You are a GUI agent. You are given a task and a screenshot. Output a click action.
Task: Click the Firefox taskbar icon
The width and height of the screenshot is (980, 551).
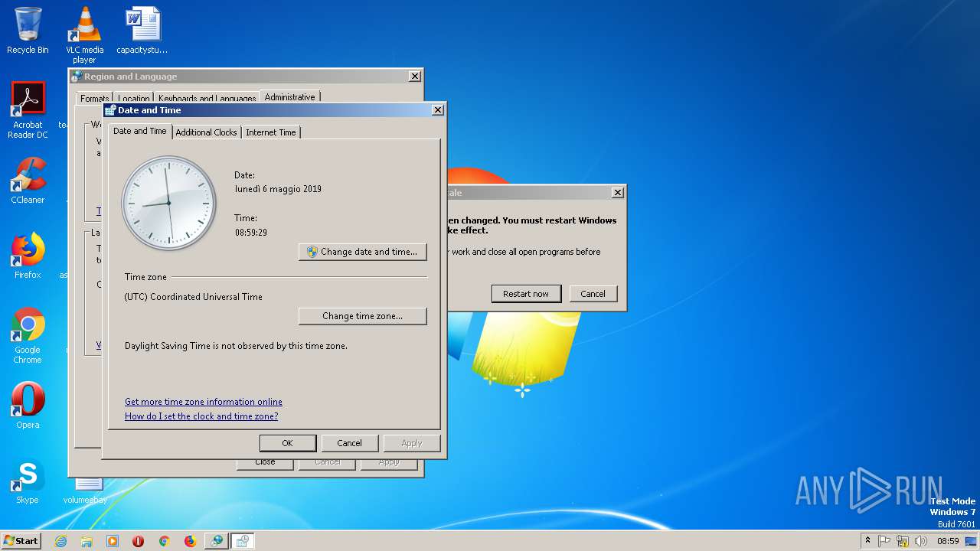pos(190,541)
